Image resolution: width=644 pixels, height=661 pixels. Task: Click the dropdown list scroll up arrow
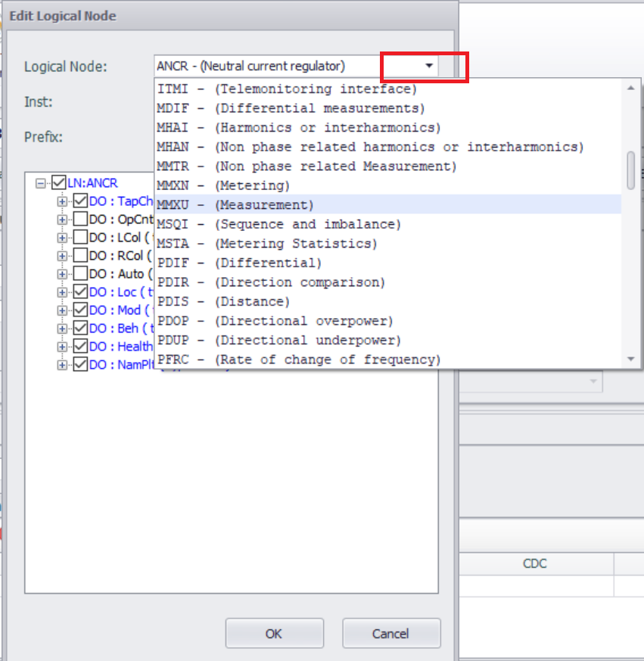tap(630, 88)
